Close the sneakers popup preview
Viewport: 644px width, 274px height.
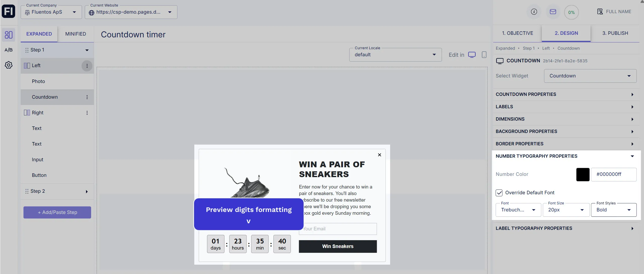click(x=379, y=155)
